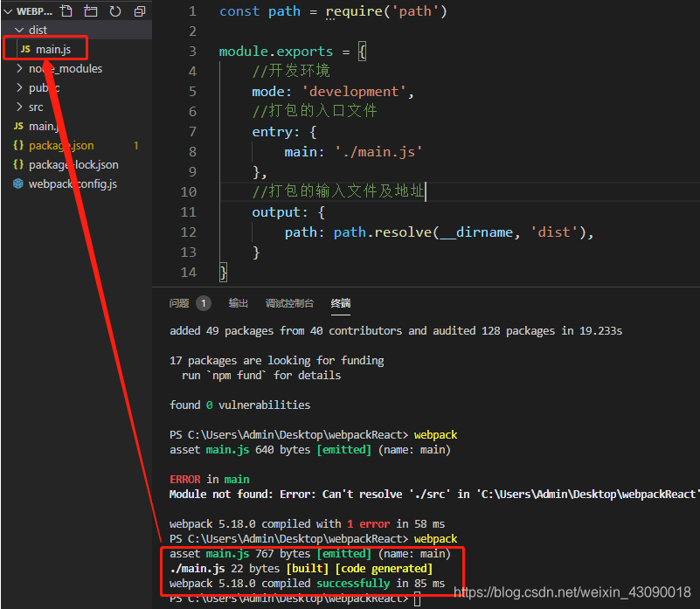
Task: Open the root-level main.js file
Action: point(44,127)
